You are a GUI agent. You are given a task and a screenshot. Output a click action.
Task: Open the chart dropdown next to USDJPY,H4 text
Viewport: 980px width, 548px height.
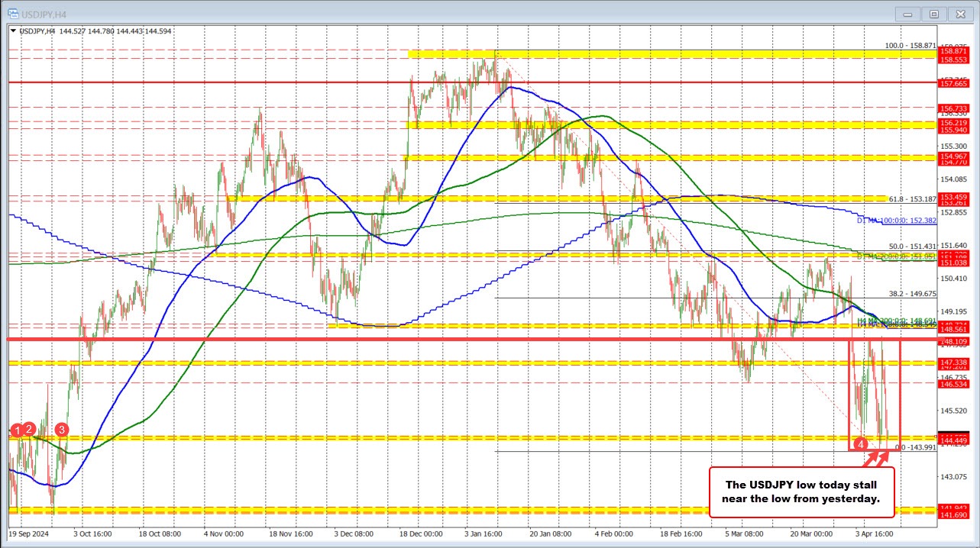coord(13,30)
